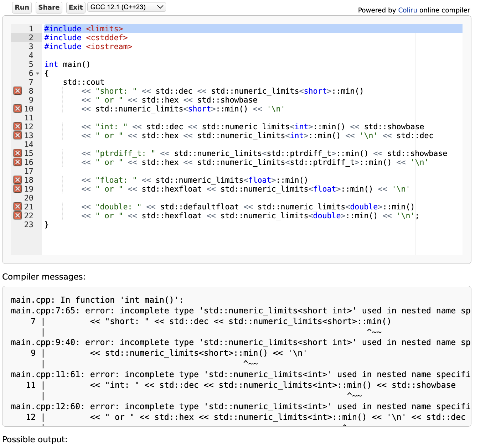Click the closing brace on line 23
Screen dimensions: 501x448
(46, 224)
